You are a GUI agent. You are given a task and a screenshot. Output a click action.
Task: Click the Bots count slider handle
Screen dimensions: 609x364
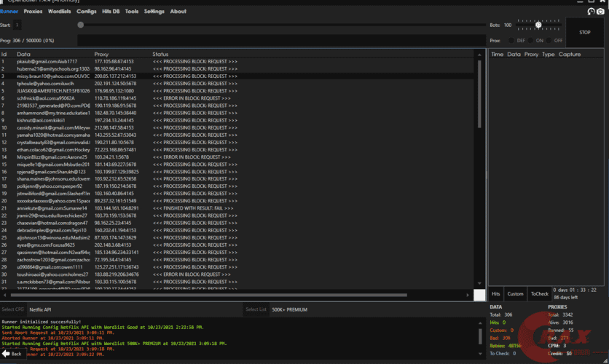coord(538,25)
